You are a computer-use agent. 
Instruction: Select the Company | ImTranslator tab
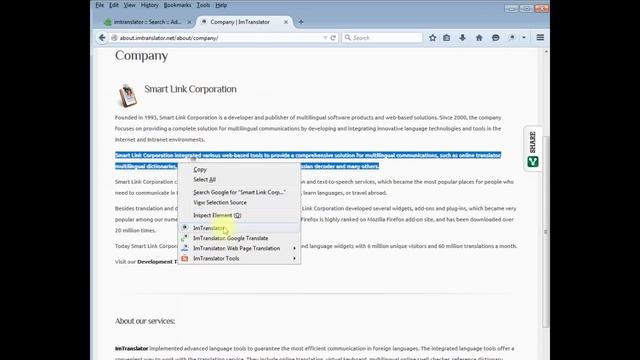point(240,22)
